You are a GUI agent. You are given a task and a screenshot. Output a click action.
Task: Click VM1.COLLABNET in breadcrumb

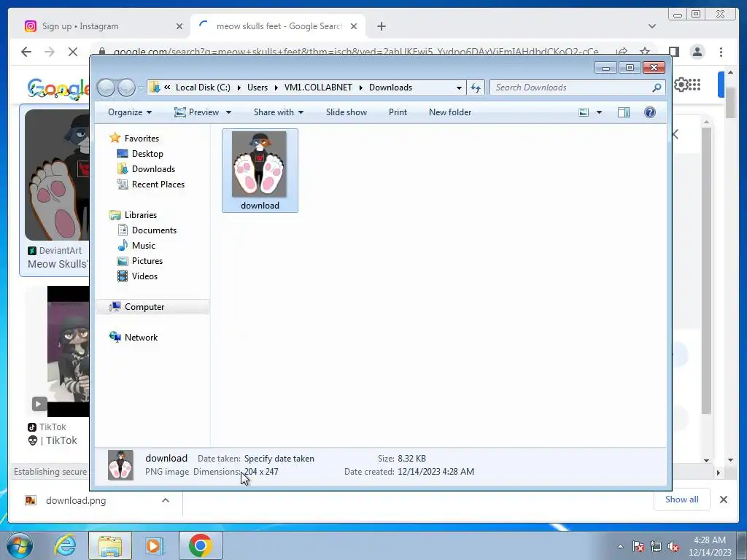(x=318, y=87)
